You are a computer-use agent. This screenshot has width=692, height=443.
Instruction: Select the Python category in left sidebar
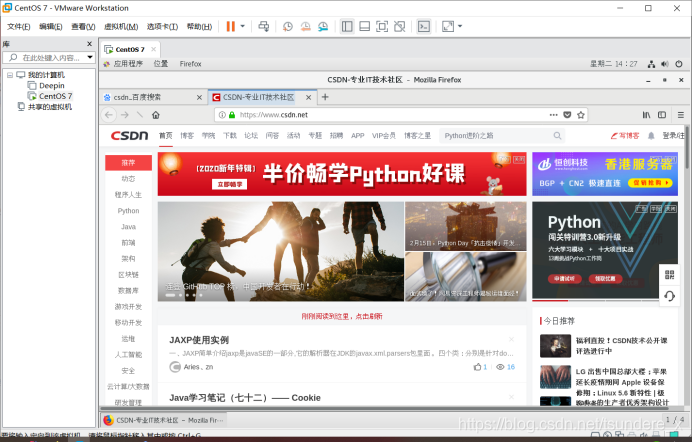coord(128,211)
